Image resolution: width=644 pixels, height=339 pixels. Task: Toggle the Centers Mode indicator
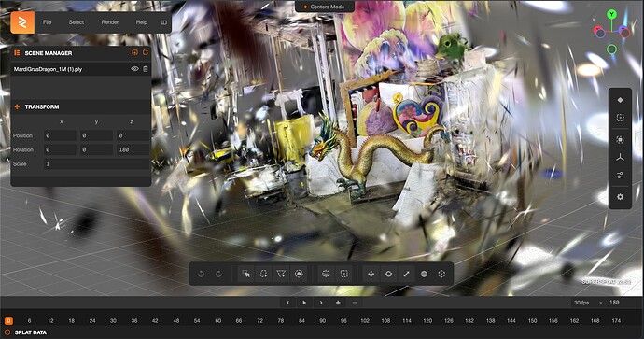[x=324, y=7]
